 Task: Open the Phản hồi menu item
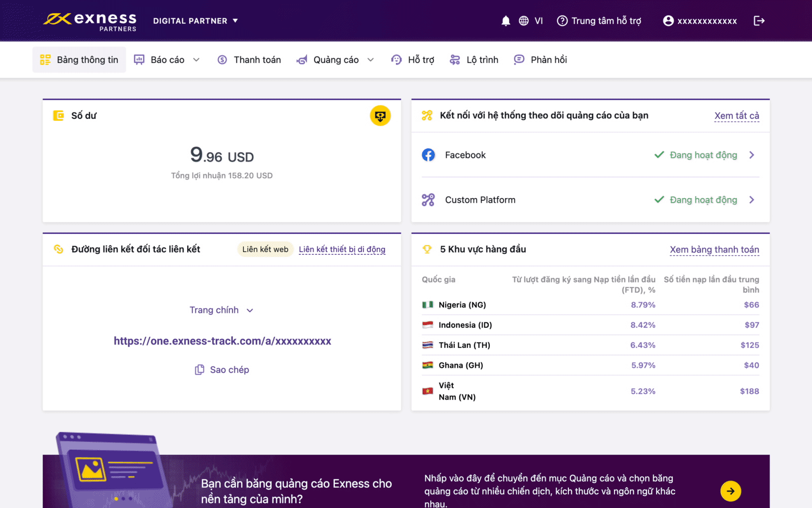point(540,60)
